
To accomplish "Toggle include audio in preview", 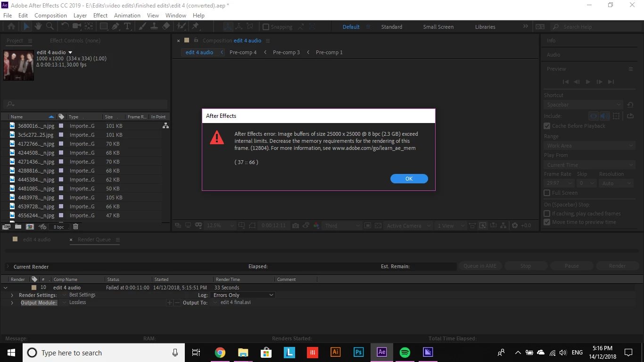I will click(x=604, y=115).
